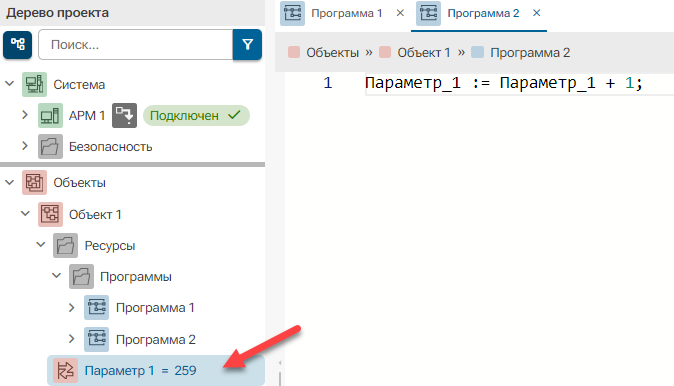The height and width of the screenshot is (386, 674).
Task: Select the Ресурсы tree label
Action: [110, 245]
